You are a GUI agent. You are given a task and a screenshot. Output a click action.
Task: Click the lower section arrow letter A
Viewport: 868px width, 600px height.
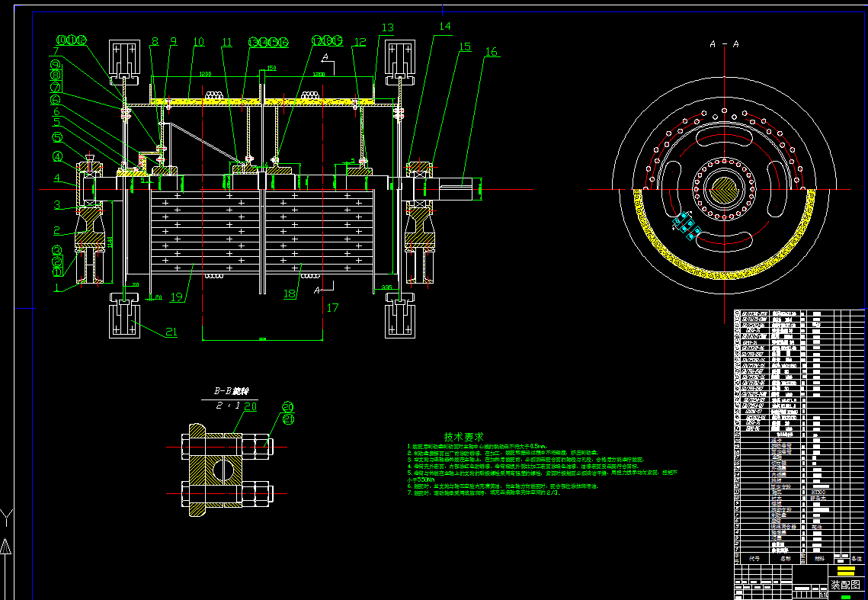[x=317, y=290]
